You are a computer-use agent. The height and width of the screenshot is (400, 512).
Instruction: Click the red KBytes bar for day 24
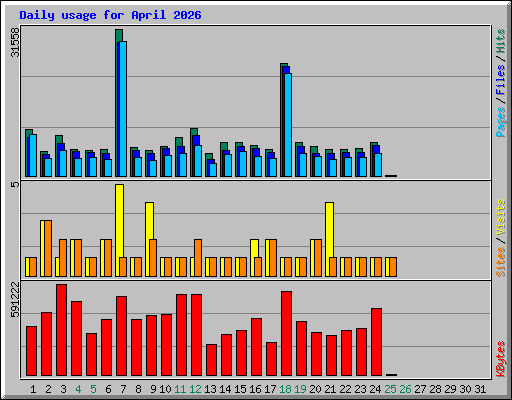pyautogui.click(x=376, y=342)
